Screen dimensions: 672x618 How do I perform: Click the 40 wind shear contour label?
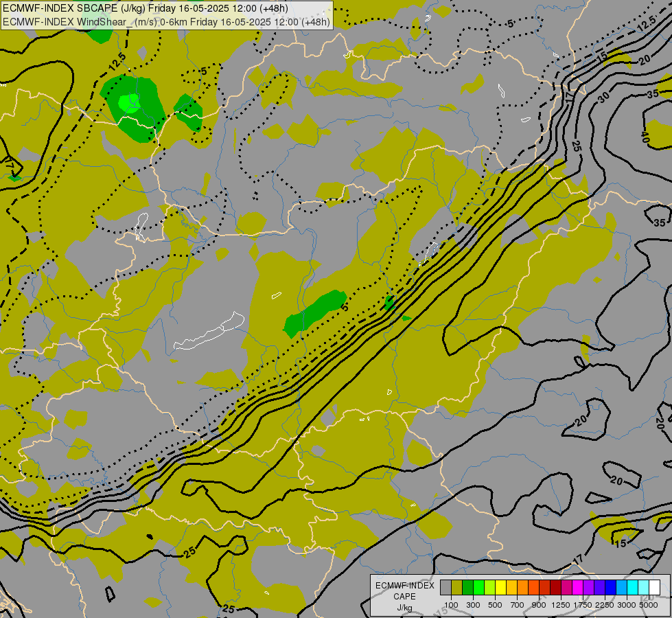[645, 137]
